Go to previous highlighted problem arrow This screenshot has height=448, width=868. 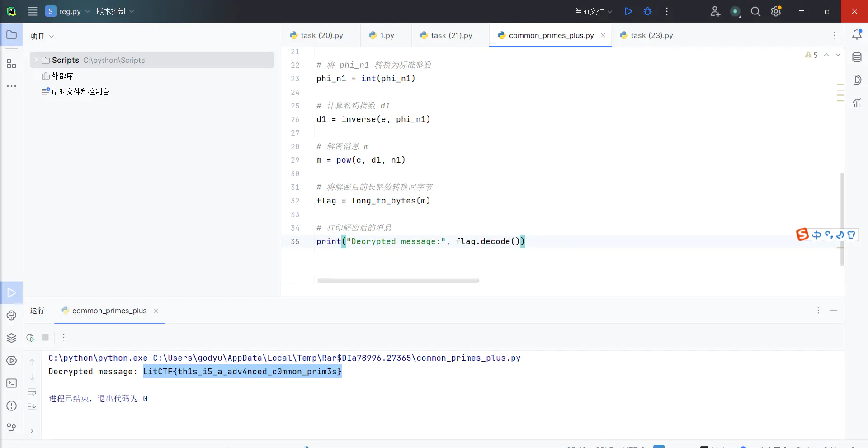[x=826, y=55]
